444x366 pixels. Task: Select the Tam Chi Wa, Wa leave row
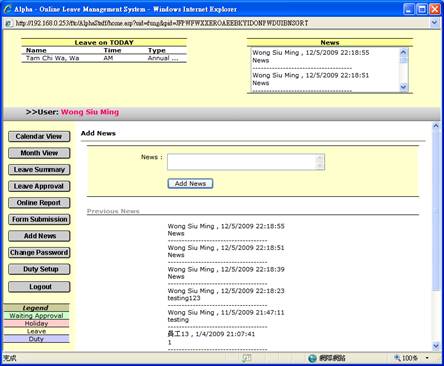pos(104,58)
